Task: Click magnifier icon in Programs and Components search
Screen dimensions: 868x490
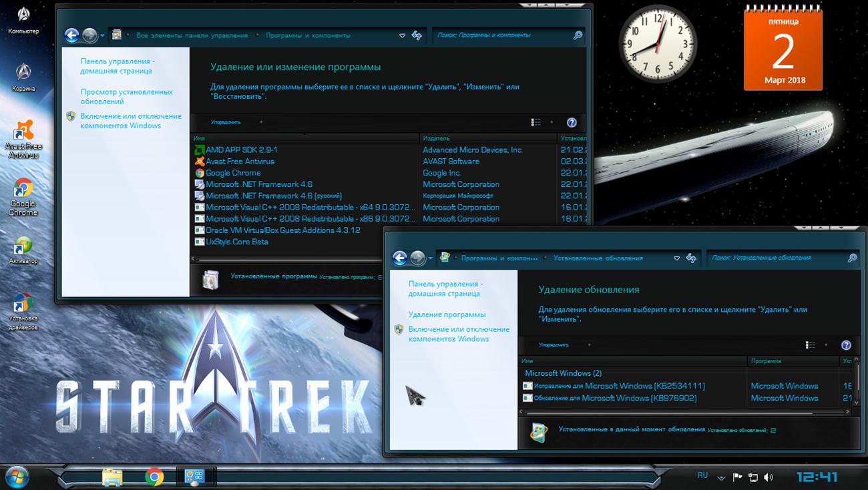Action: pyautogui.click(x=578, y=35)
